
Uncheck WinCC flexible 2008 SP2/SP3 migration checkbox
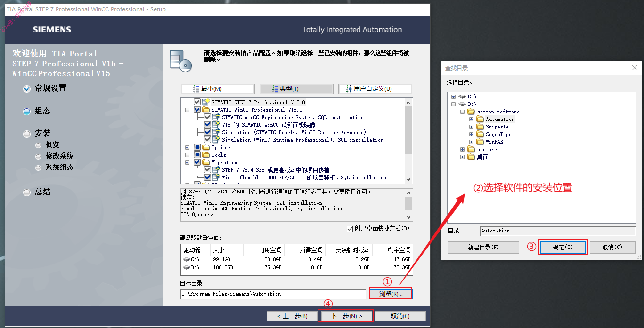coord(207,177)
